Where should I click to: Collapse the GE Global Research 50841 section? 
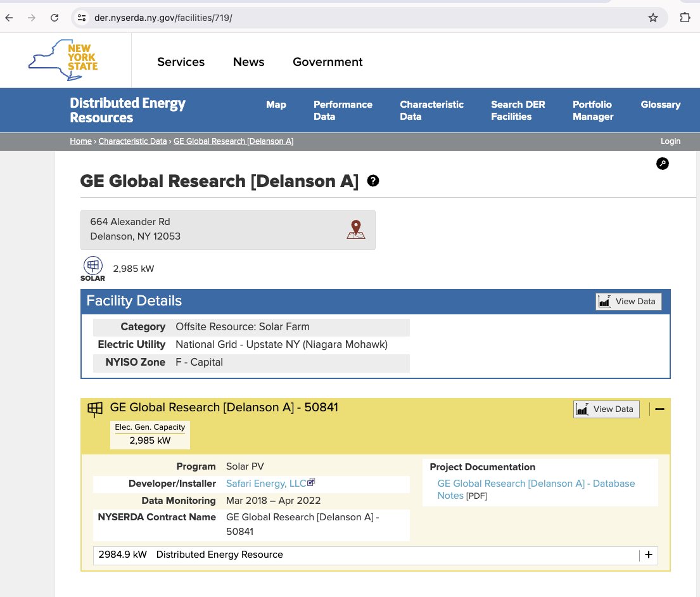point(659,409)
